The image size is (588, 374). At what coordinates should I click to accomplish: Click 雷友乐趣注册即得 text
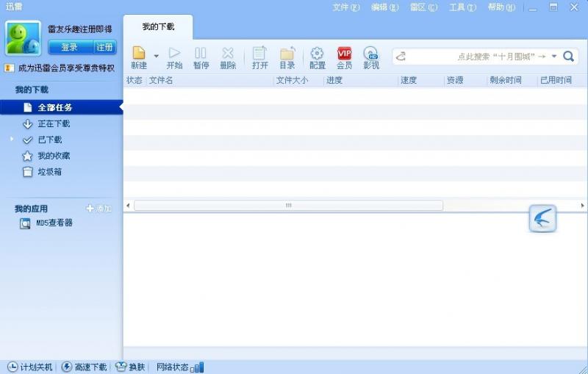point(80,29)
